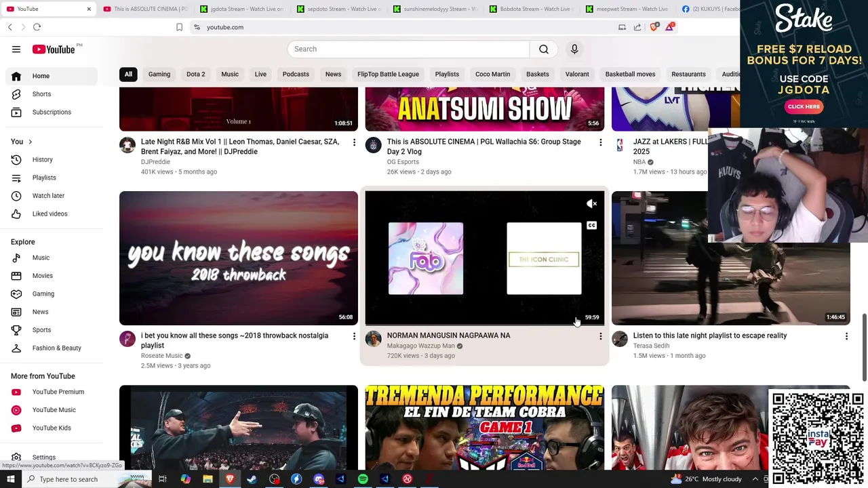Open the OG Esports channel link

[x=403, y=162]
